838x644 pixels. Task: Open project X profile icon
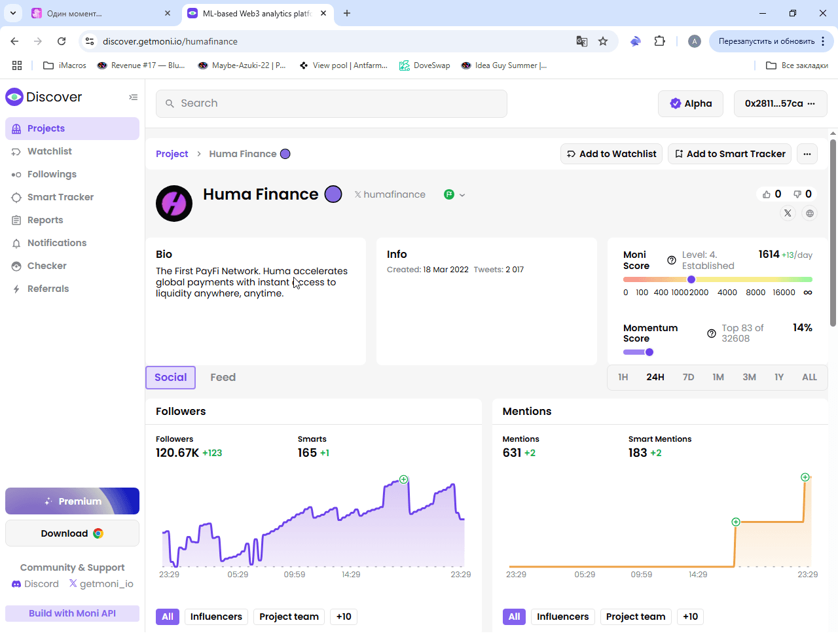pos(788,213)
